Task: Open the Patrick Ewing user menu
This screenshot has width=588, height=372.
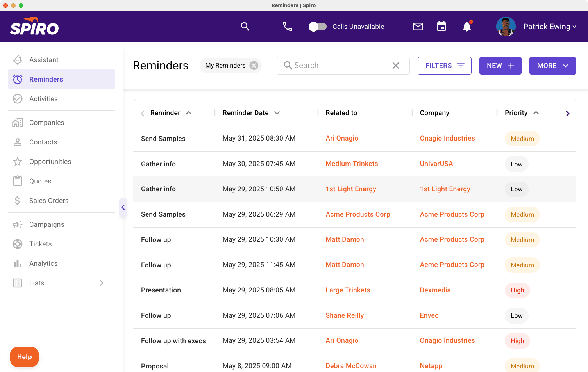Action: (x=550, y=27)
